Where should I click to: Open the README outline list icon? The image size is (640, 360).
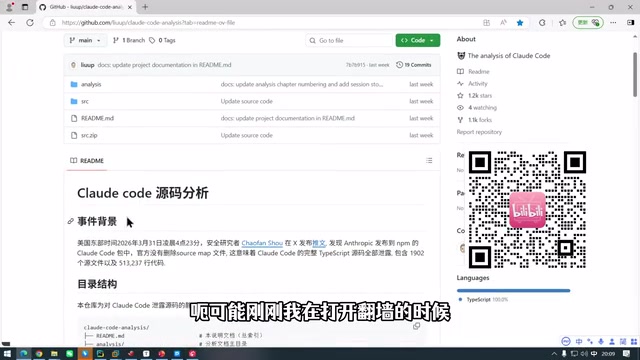coord(429,161)
